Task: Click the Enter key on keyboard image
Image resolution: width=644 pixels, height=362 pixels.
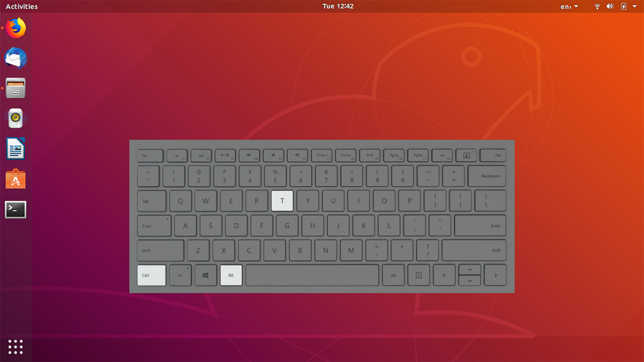Action: click(480, 226)
